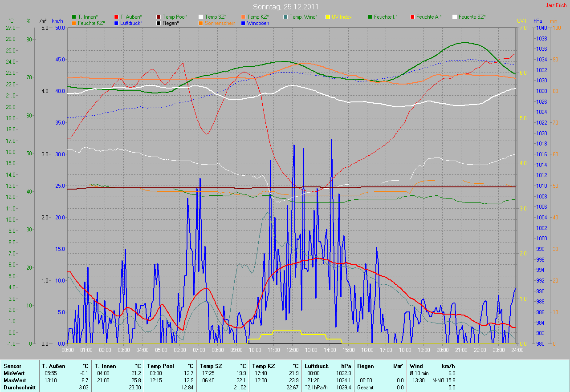Click the teal Temp. Wind legend marker
570x392 pixels.
(285, 17)
